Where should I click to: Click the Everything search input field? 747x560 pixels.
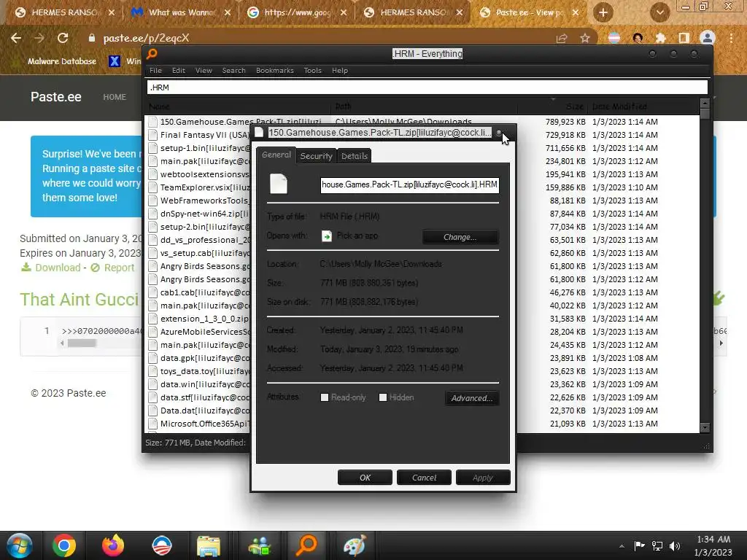427,87
